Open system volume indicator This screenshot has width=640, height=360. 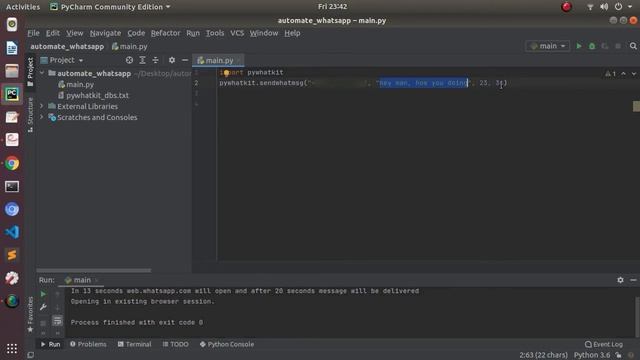tap(604, 7)
